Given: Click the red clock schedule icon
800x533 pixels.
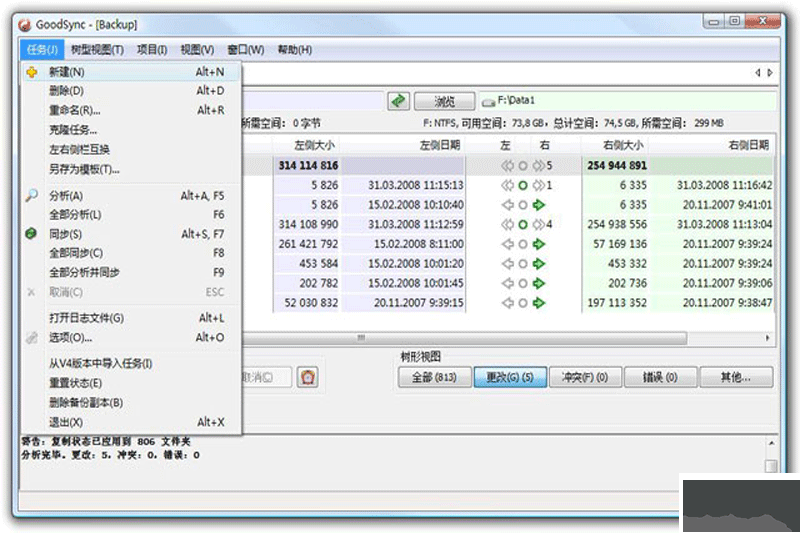Looking at the screenshot, I should tap(309, 377).
